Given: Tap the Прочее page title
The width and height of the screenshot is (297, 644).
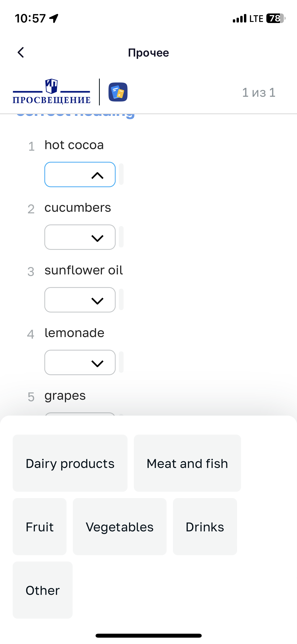Looking at the screenshot, I should (x=148, y=53).
